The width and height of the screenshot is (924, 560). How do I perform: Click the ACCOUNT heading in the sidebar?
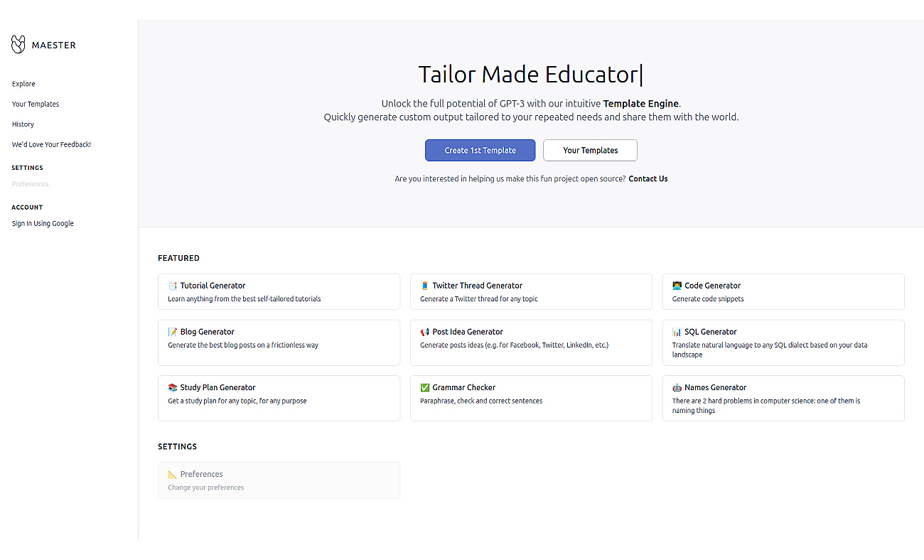[27, 208]
